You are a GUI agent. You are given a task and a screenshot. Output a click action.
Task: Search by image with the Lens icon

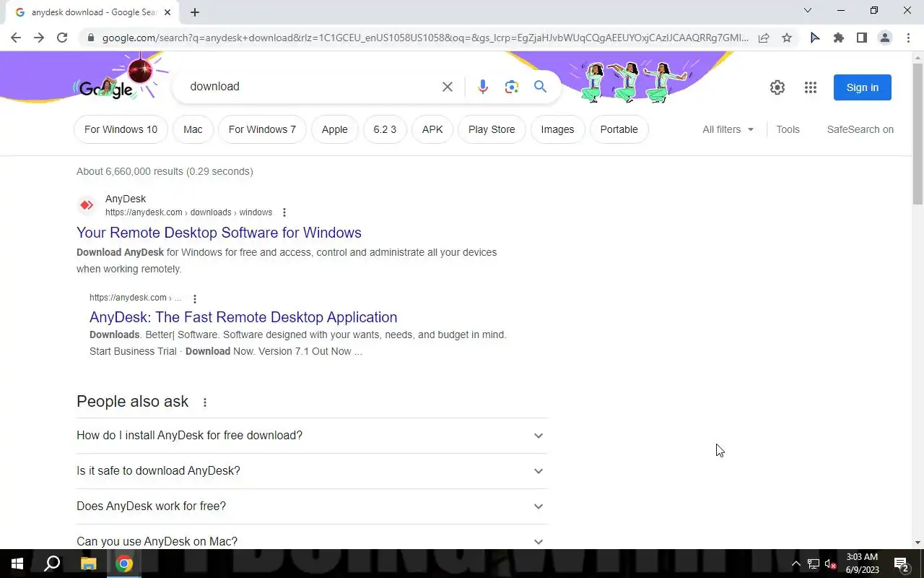[x=512, y=87]
